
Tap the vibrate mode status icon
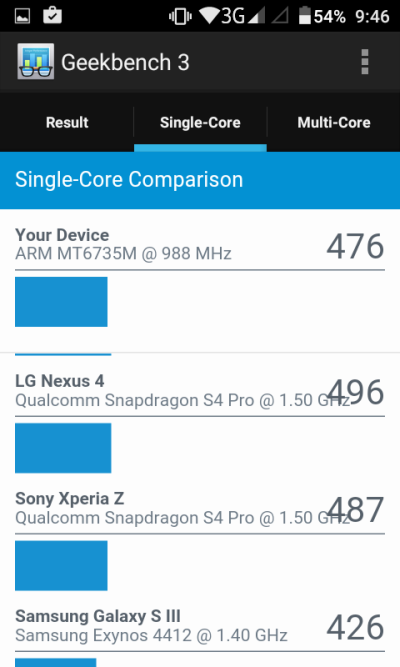tap(180, 17)
